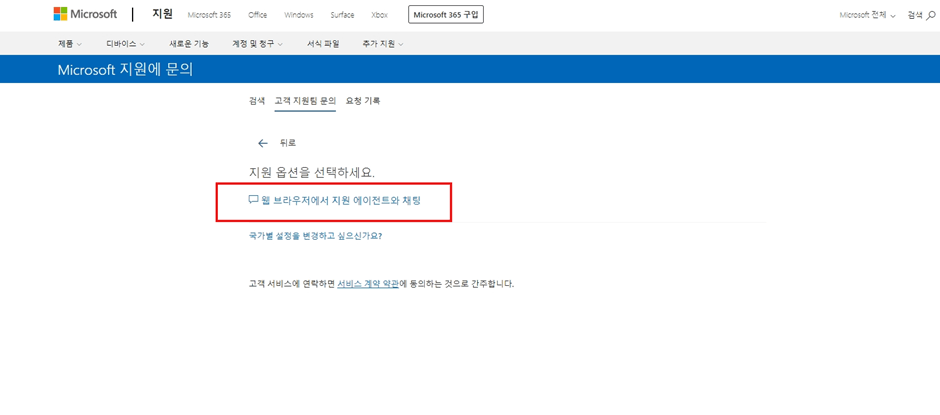Click the Microsoft 지원에 문의 heading
Screen dimensions: 940x415
coord(125,70)
